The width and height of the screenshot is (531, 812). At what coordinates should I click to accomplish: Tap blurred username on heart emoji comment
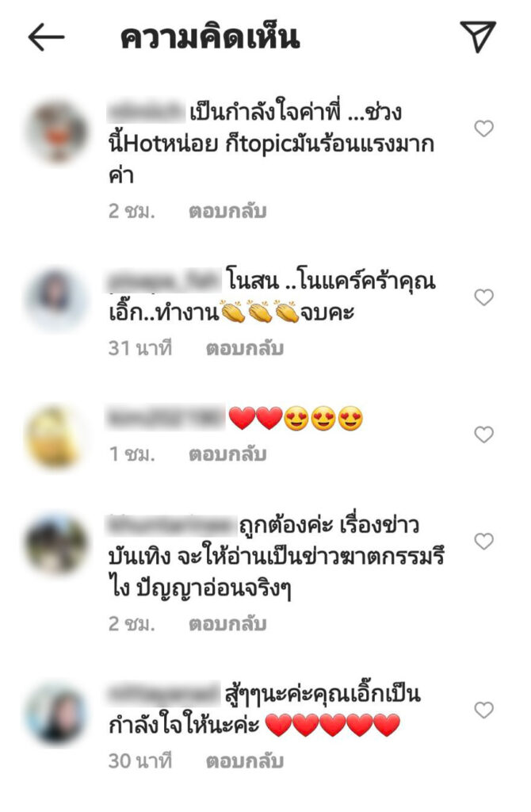click(x=166, y=417)
